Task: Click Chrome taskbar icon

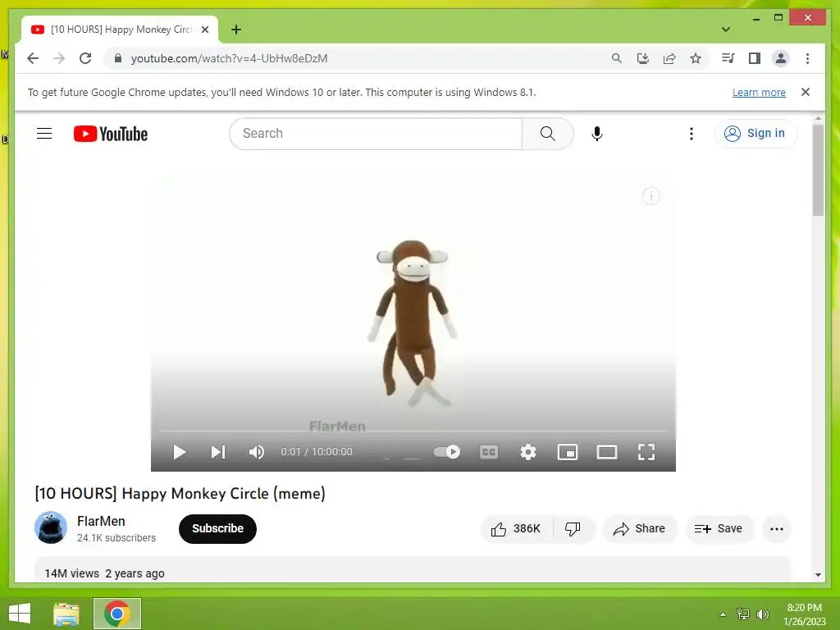Action: click(117, 614)
